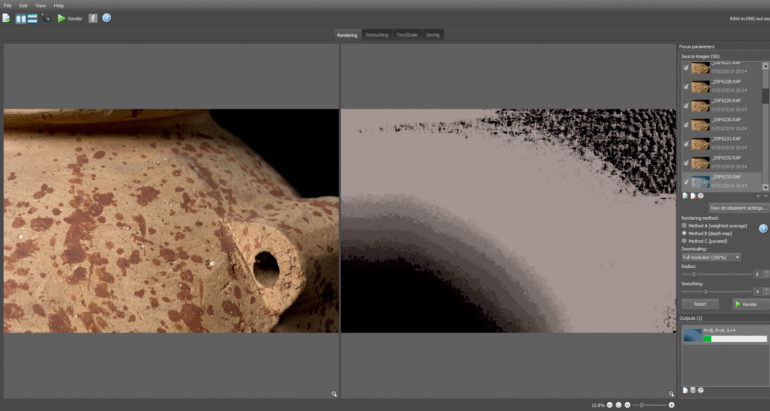This screenshot has height=411, width=770.
Task: Click the mouse/remote tool icon in toolbar
Action: 47,18
